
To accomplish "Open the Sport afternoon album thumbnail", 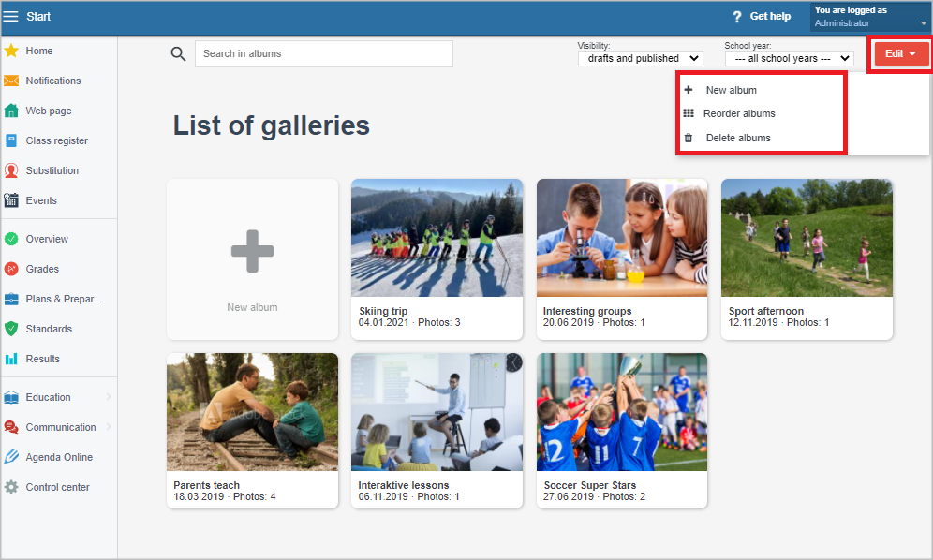I will pyautogui.click(x=807, y=238).
